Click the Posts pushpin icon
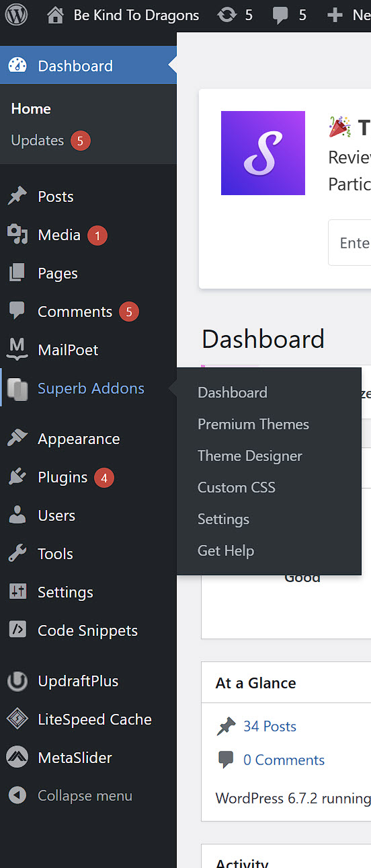The height and width of the screenshot is (868, 371). pyautogui.click(x=17, y=196)
